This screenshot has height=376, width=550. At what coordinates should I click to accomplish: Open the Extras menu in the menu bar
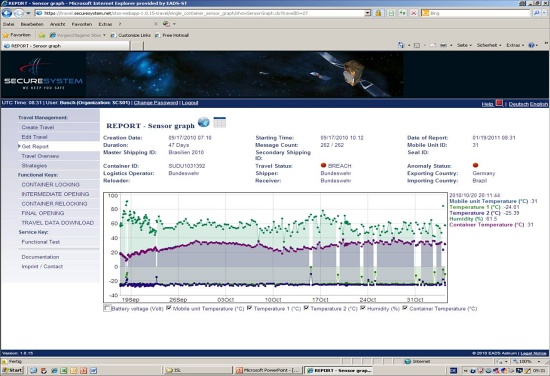(105, 24)
